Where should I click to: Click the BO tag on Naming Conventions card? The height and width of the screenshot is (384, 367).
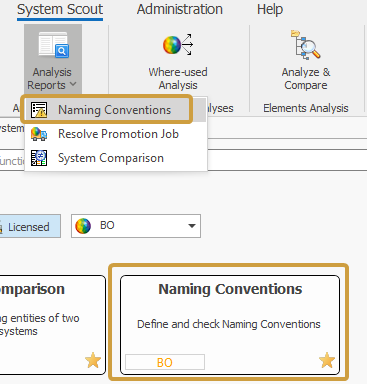[165, 362]
